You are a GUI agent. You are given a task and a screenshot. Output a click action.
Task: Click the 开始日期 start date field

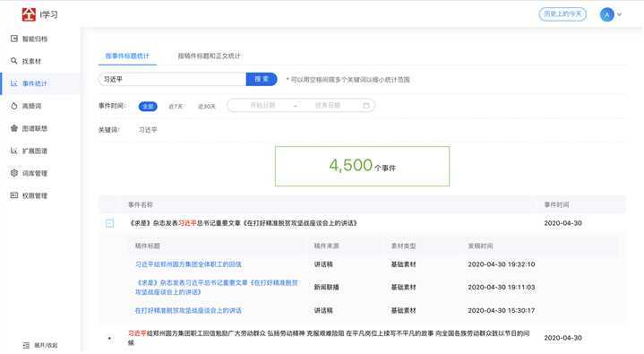262,105
